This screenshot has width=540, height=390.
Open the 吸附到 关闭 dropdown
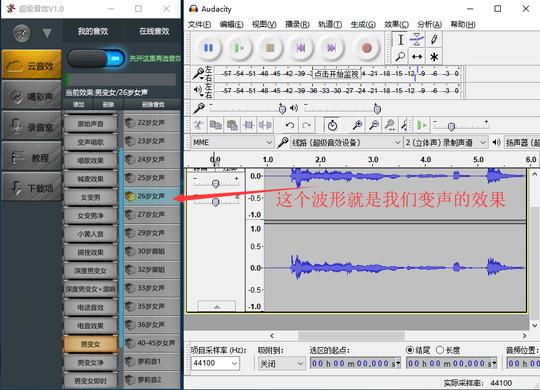point(281,363)
